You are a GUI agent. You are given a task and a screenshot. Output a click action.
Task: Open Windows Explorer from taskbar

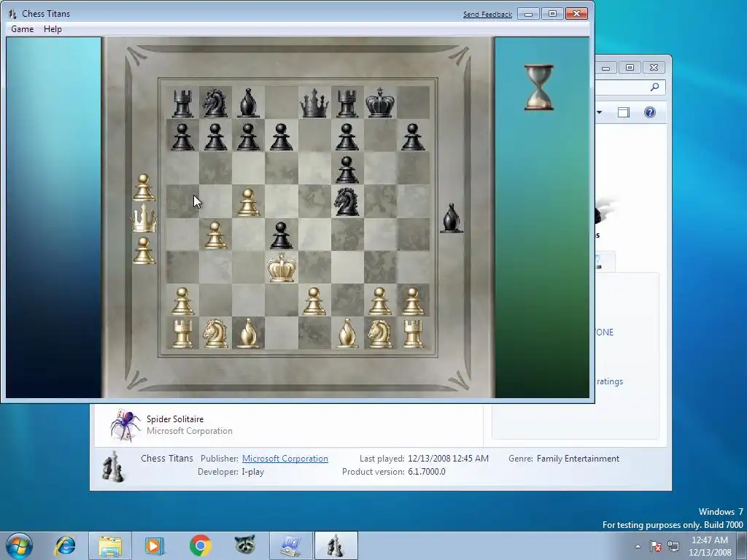pyautogui.click(x=110, y=545)
